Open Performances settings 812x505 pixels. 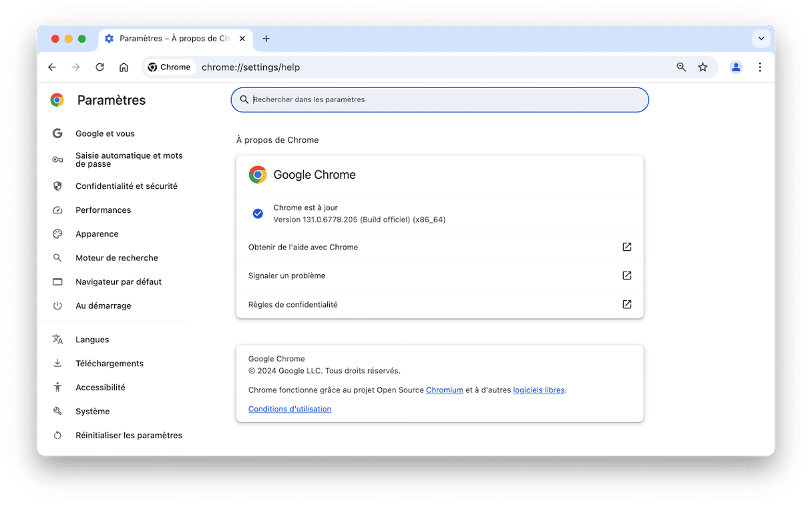point(103,210)
